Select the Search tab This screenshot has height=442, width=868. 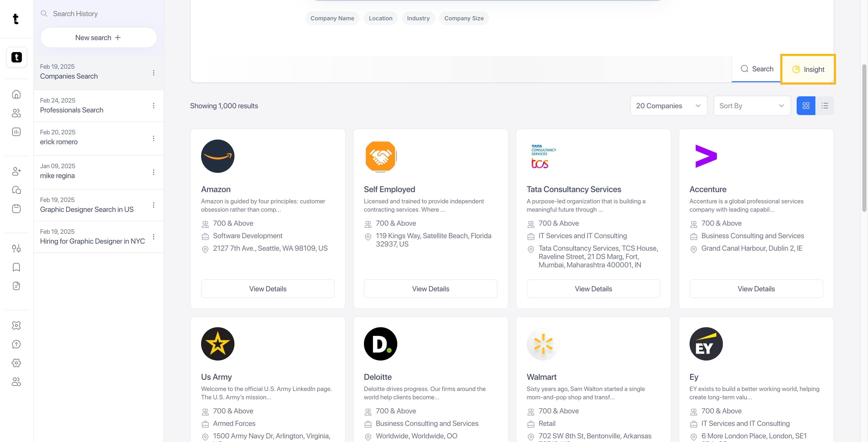[x=757, y=69]
